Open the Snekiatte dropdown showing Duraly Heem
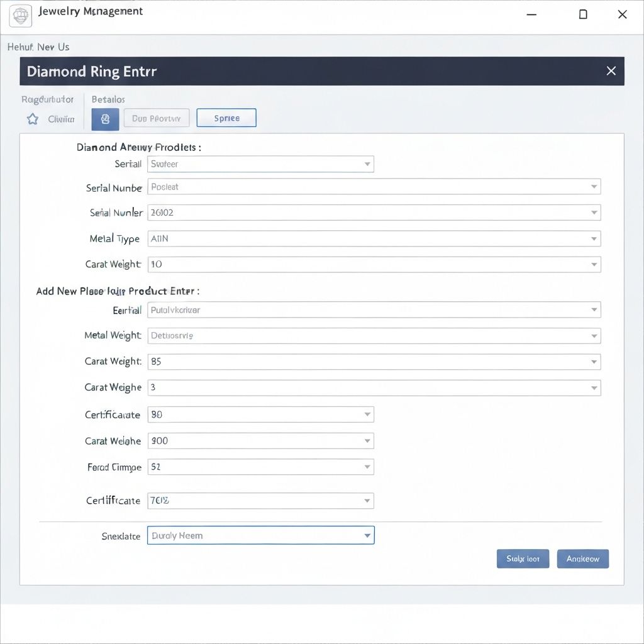The image size is (644, 644). 260,535
